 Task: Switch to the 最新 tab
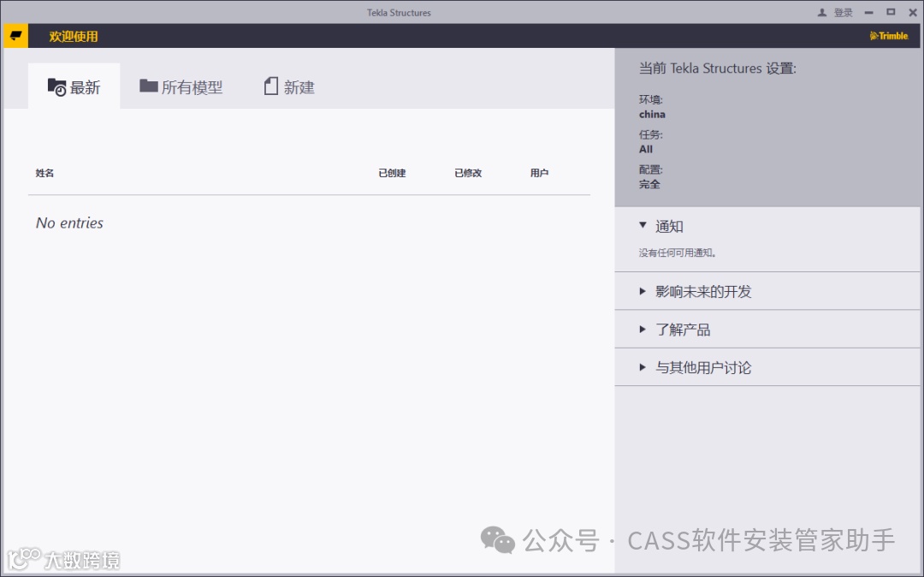[x=74, y=86]
